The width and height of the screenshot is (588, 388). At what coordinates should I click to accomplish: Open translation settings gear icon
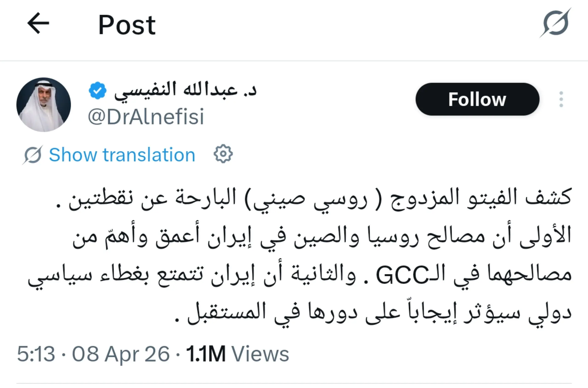coord(223,154)
